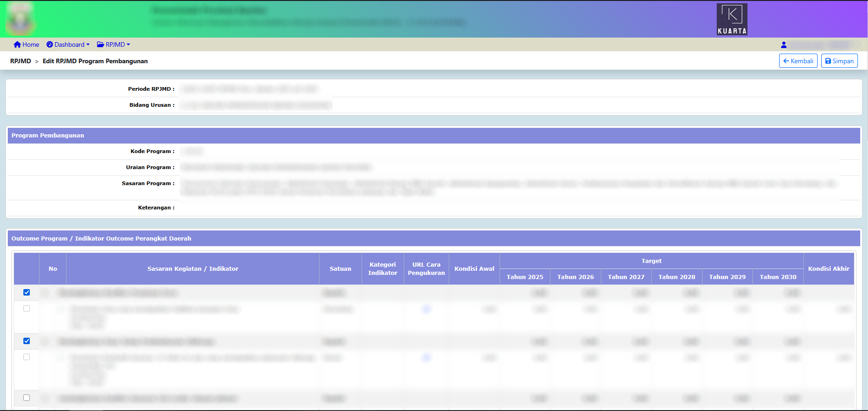This screenshot has height=411, width=868.
Task: Click the Outcome Program section header
Action: tap(434, 239)
